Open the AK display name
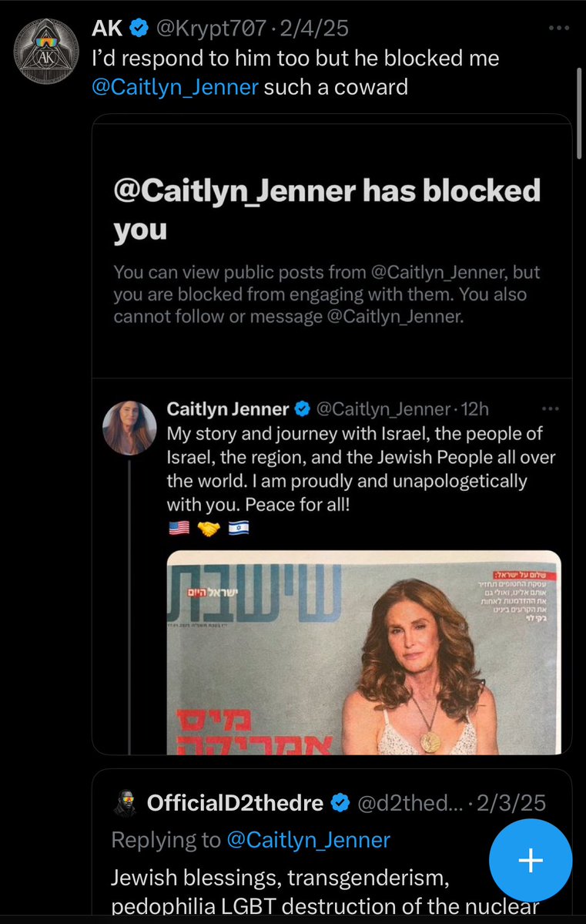586x924 pixels. [x=106, y=29]
